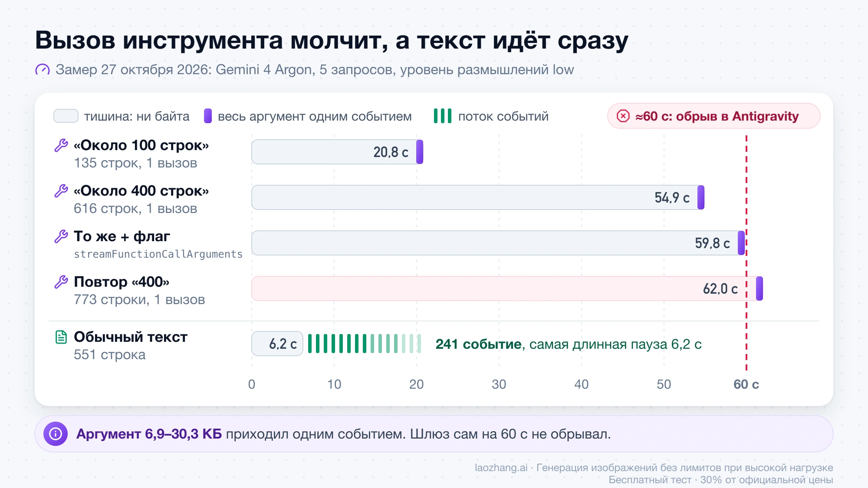Click the '135 строк, 1 вызов' label
This screenshot has height=488, width=868.
click(135, 163)
